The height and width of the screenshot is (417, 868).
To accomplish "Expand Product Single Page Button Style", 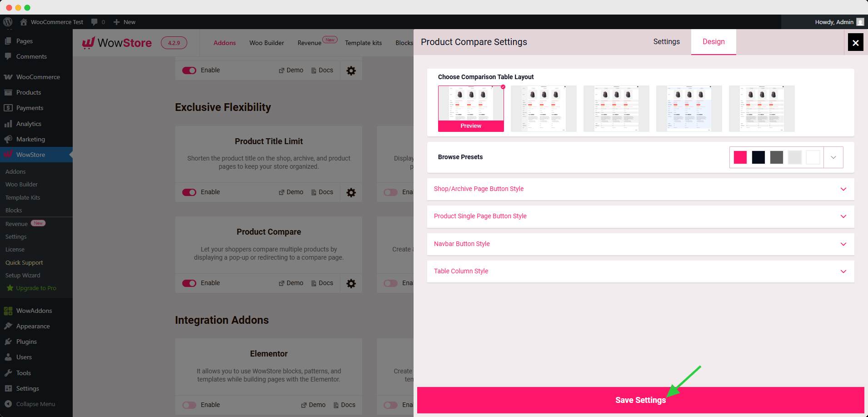I will pyautogui.click(x=640, y=216).
